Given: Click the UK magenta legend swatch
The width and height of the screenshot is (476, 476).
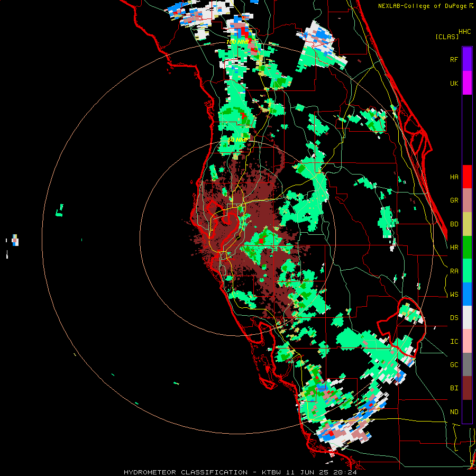Looking at the screenshot, I should coord(467,83).
